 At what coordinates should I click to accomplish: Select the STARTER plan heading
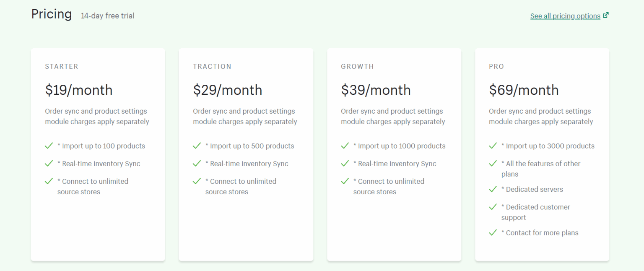coord(62,66)
